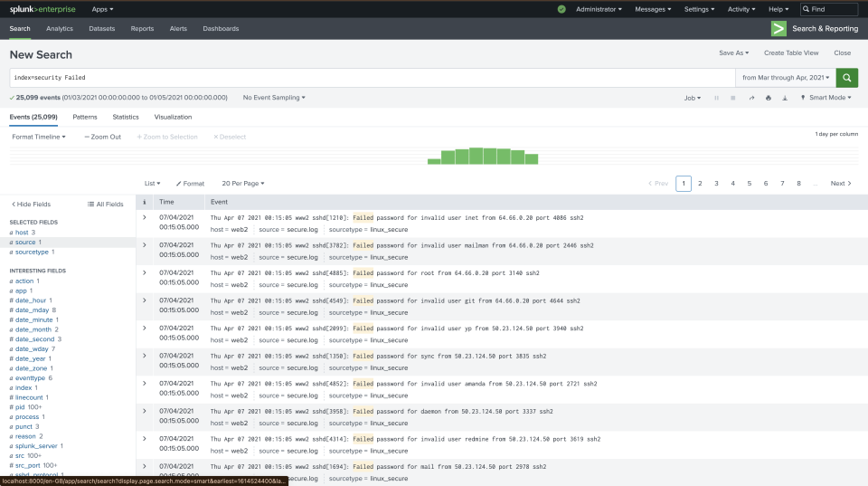Expand the event with user redmine
This screenshot has width=868, height=486.
tap(145, 439)
